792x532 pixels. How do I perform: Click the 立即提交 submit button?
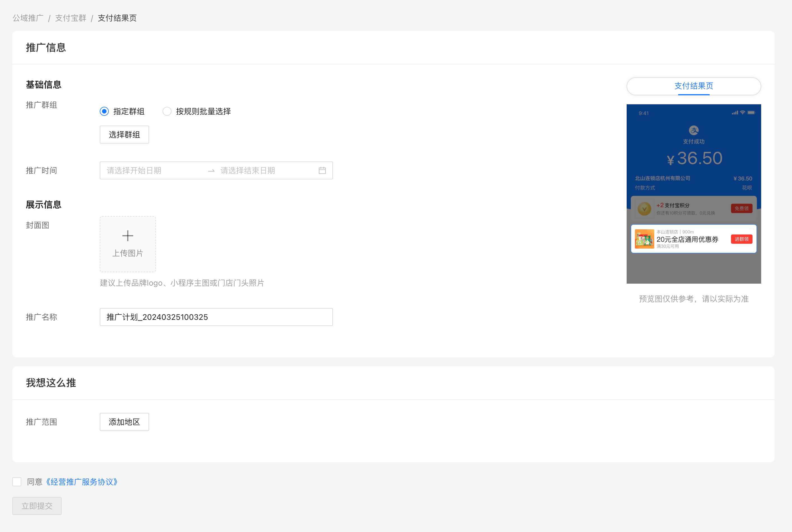point(37,506)
